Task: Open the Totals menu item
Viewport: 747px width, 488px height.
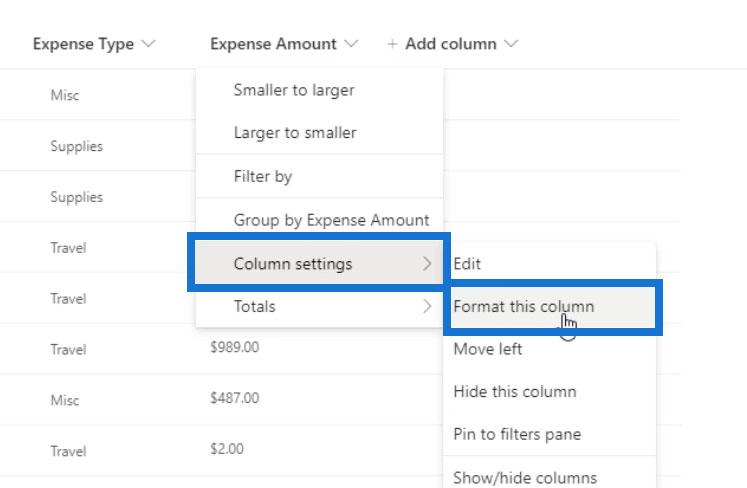Action: point(319,306)
